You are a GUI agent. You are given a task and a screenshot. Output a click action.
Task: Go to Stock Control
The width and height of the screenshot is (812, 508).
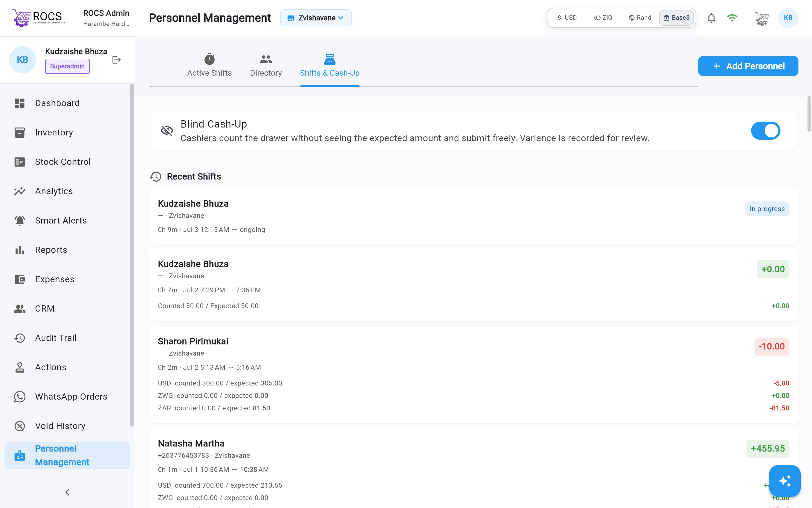coord(67,162)
